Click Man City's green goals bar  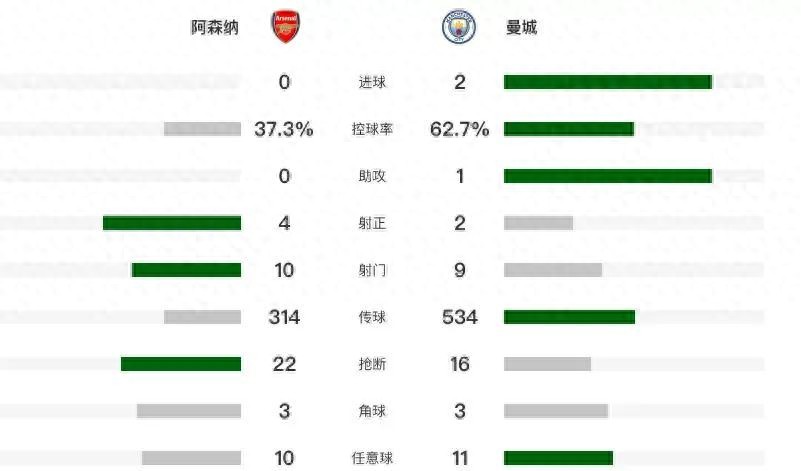click(x=607, y=82)
